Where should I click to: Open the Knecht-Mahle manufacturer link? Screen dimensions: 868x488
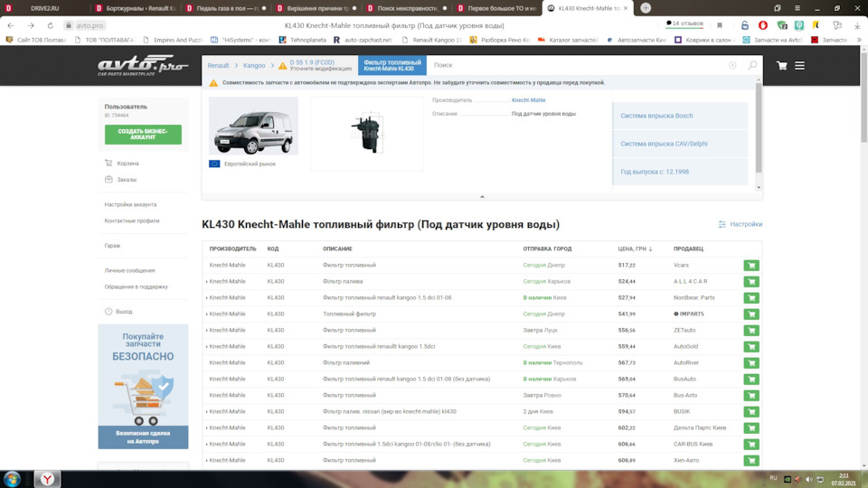528,100
